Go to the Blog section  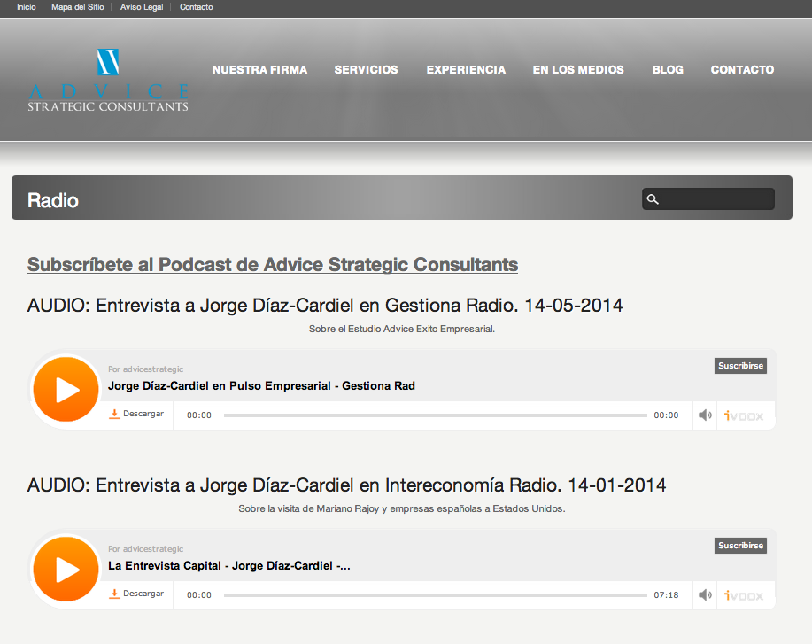[x=668, y=69]
